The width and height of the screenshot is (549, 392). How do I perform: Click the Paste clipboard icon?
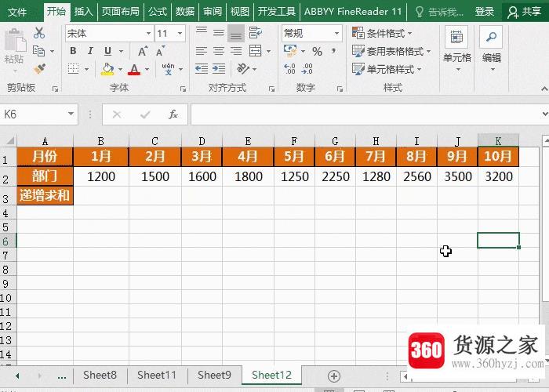tap(15, 40)
